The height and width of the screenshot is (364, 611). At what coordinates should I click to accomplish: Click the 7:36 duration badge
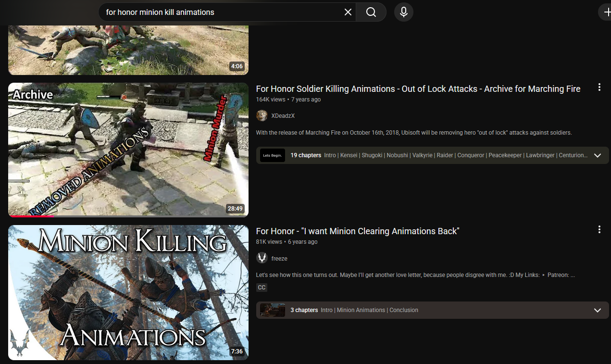[x=237, y=351]
